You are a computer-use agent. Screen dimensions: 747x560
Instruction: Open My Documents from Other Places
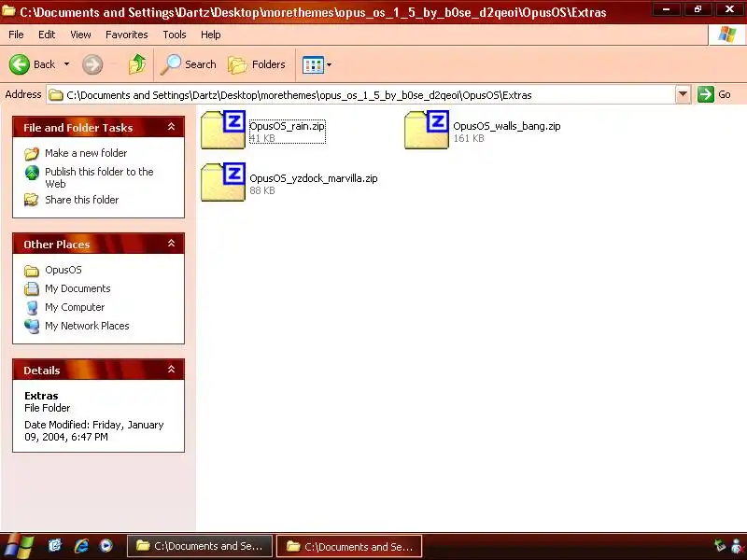coord(78,288)
